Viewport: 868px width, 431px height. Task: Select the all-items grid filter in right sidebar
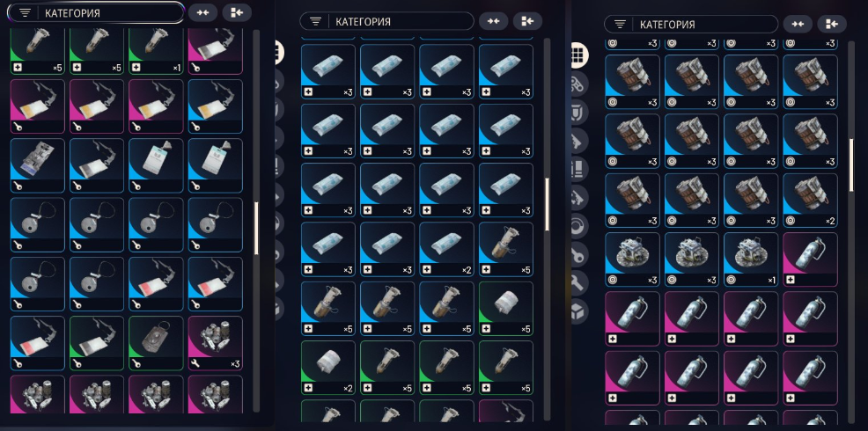coord(579,55)
